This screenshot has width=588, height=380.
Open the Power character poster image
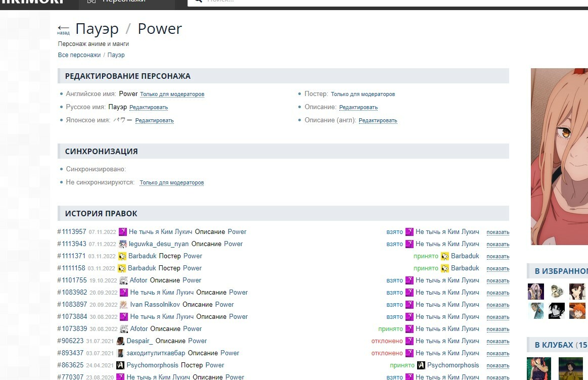click(x=559, y=157)
